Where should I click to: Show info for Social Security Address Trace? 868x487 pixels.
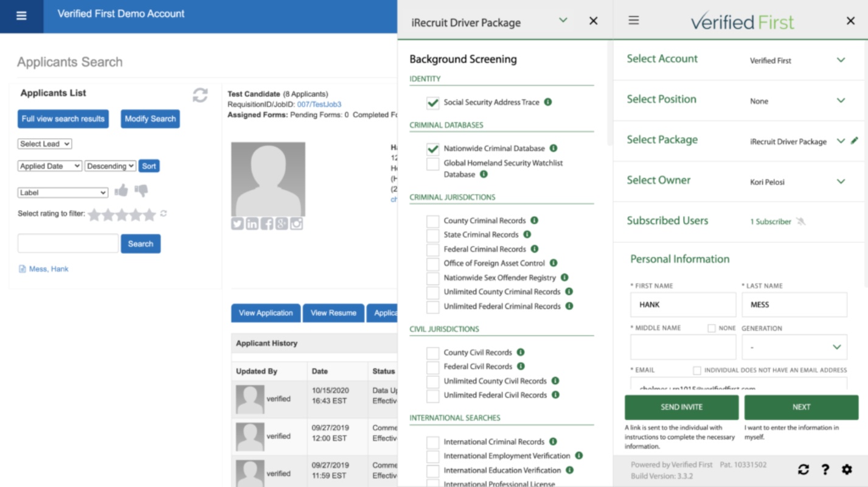coord(548,102)
